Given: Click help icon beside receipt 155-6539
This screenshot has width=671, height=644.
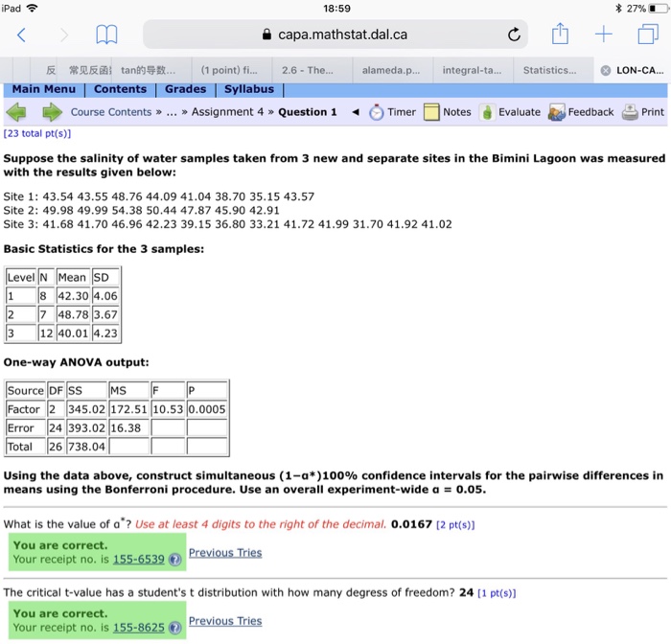Looking at the screenshot, I should coord(174,560).
